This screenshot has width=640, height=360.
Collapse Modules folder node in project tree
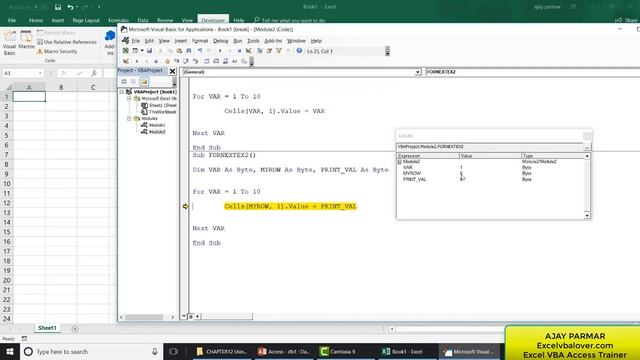coord(129,118)
